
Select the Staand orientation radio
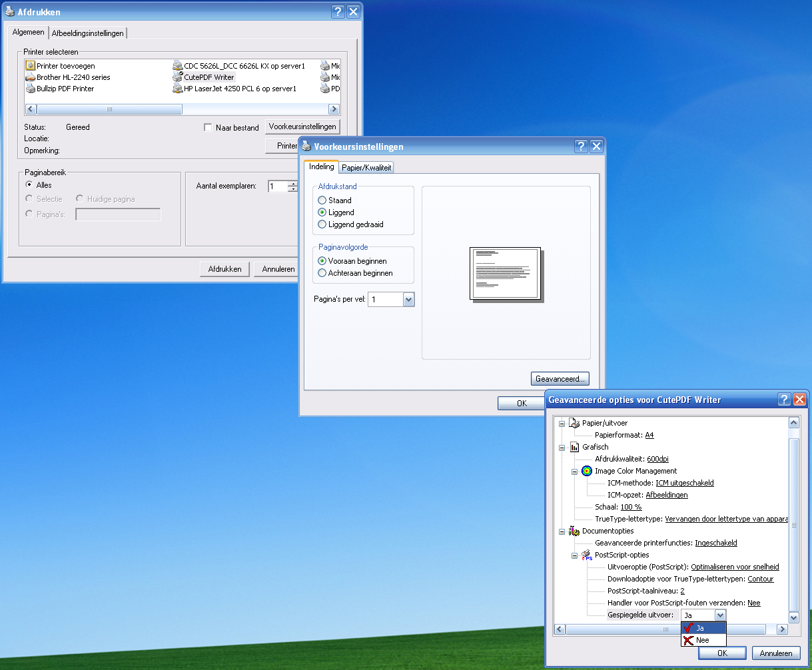(x=322, y=200)
